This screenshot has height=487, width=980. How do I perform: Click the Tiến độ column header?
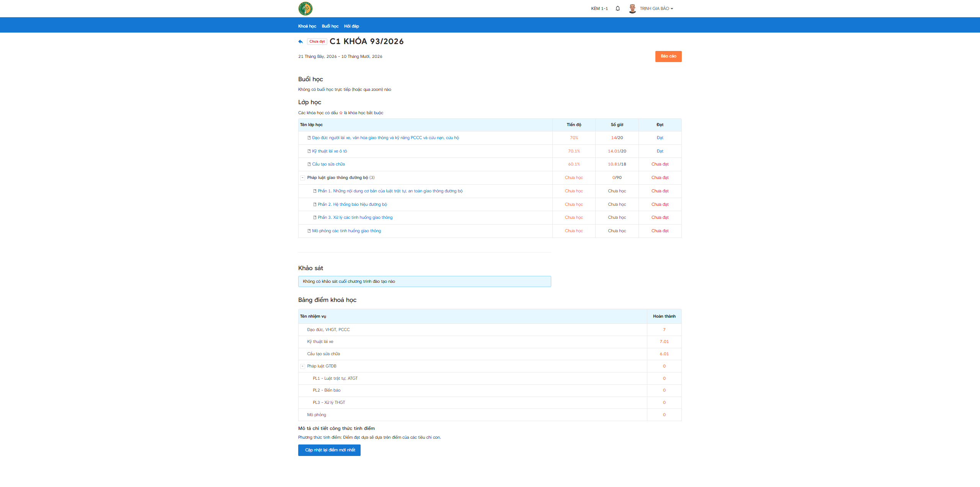pyautogui.click(x=574, y=125)
